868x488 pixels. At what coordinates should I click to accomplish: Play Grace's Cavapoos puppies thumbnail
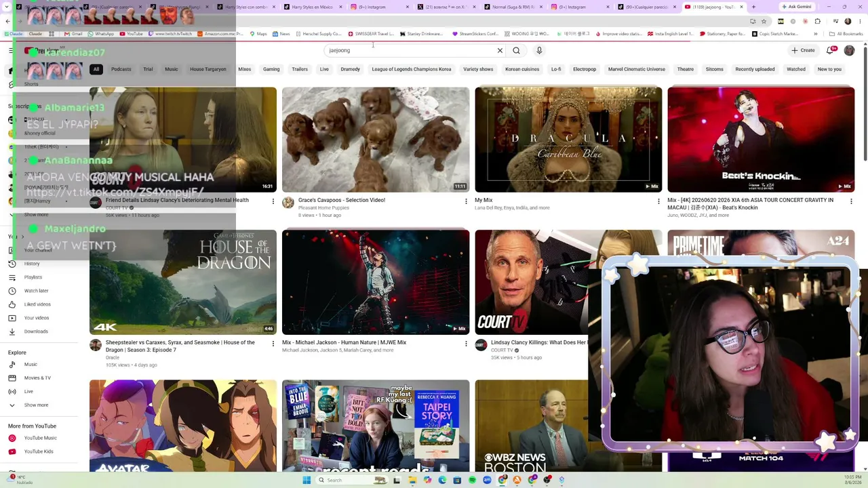376,140
